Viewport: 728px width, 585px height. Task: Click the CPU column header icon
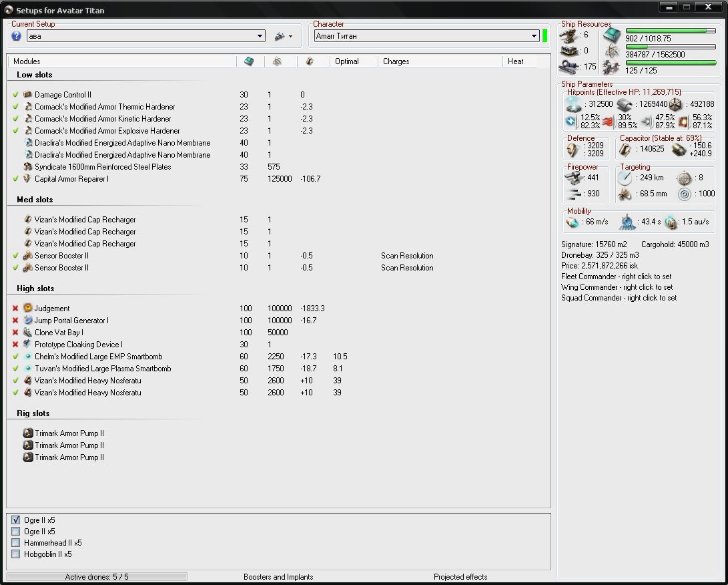pos(250,61)
